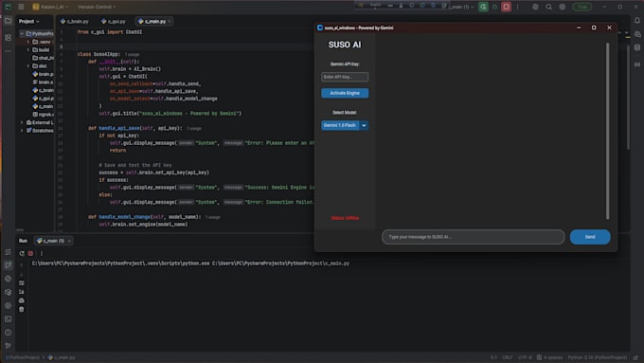The image size is (644, 363).
Task: Open the Gemini 1.5 Flash model dropdown
Action: tap(345, 125)
